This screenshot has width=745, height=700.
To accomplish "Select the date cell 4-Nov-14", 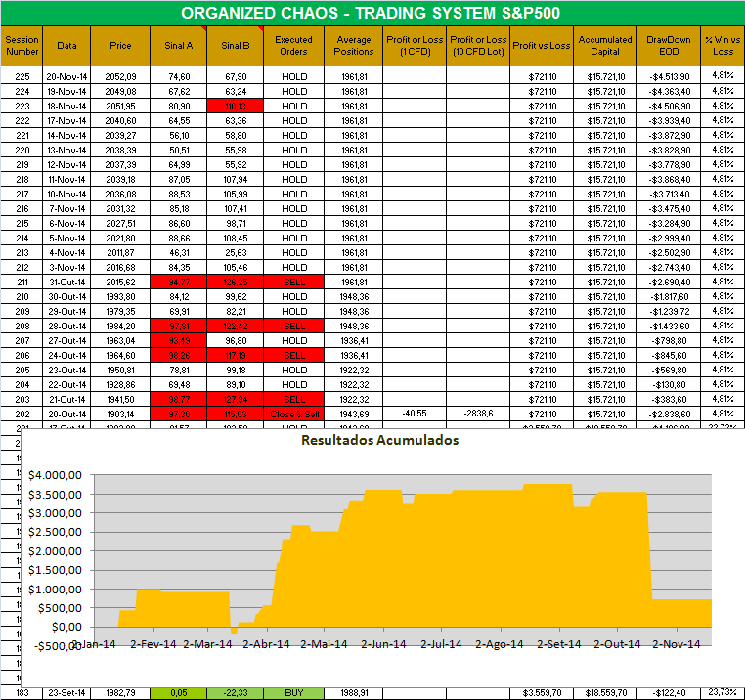I will [66, 253].
